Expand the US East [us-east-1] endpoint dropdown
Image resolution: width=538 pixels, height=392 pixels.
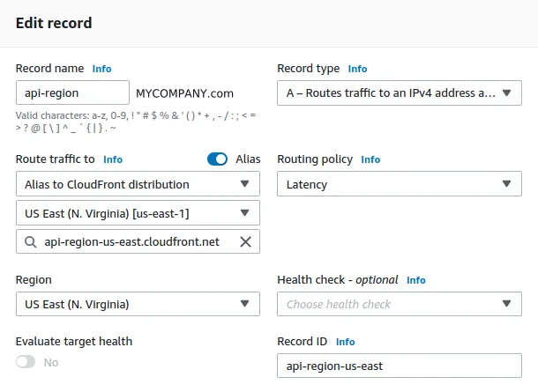click(138, 213)
